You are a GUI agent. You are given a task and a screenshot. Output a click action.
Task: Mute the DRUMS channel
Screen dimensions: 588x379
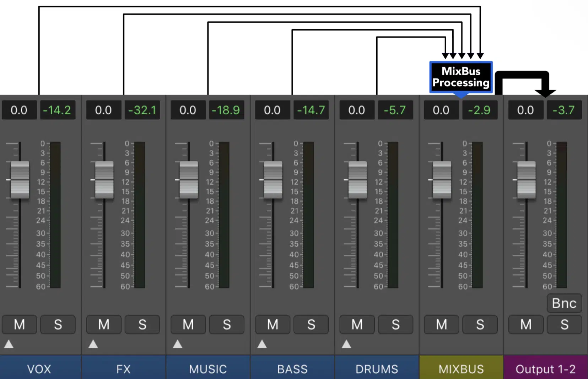(357, 324)
